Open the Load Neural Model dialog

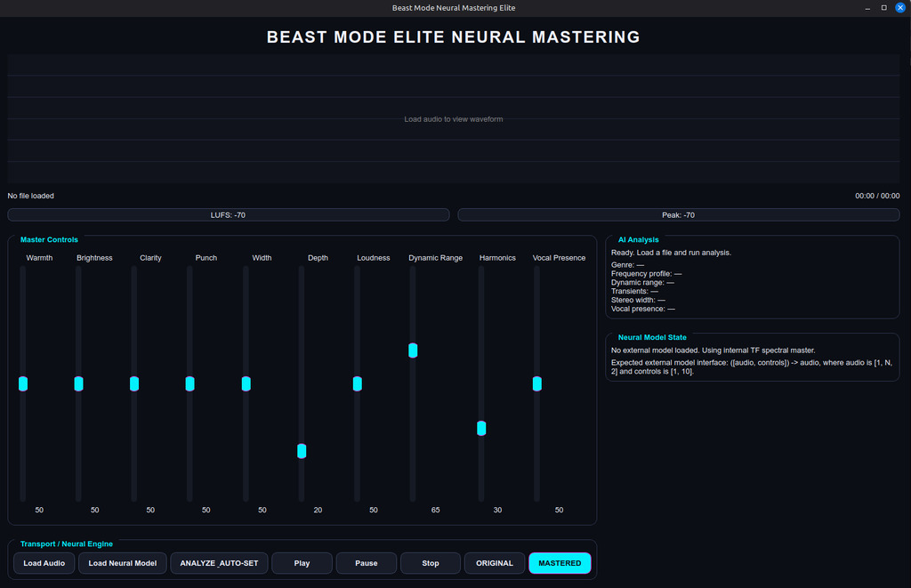click(123, 563)
